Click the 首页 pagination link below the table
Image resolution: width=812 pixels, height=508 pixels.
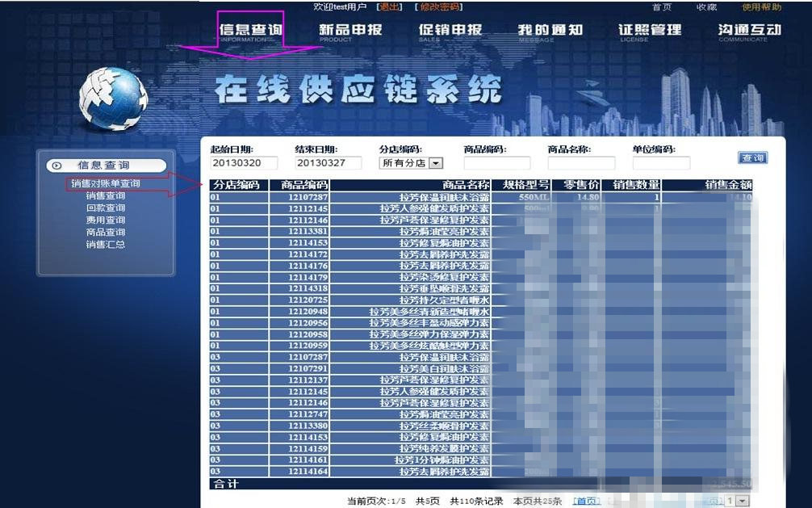click(586, 502)
